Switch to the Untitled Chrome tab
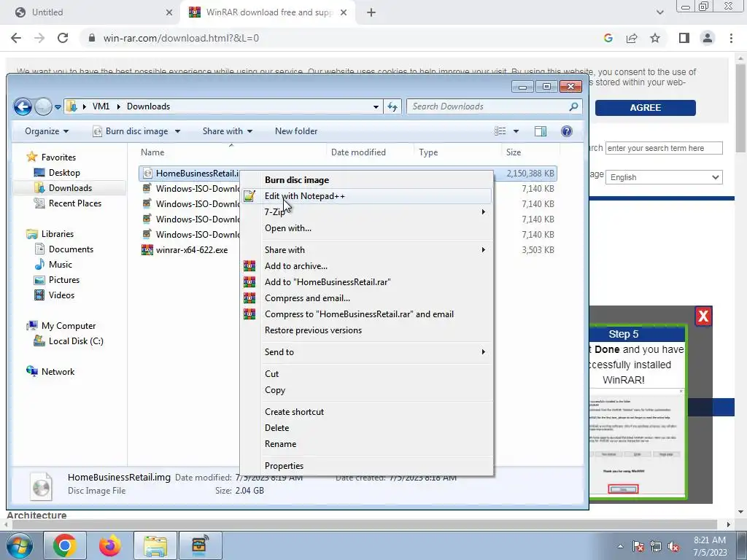Viewport: 747px width, 560px height. (90, 12)
